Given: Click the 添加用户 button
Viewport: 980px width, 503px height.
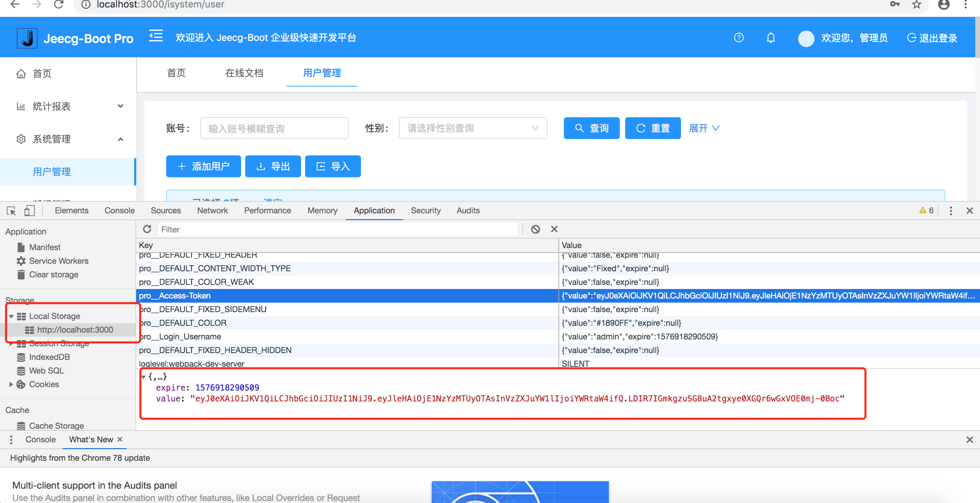Looking at the screenshot, I should 203,166.
